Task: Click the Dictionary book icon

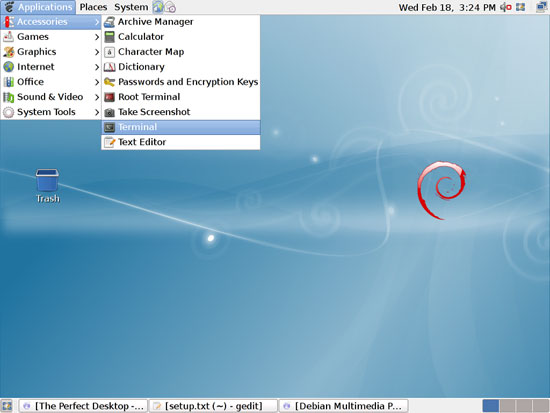Action: coord(109,67)
